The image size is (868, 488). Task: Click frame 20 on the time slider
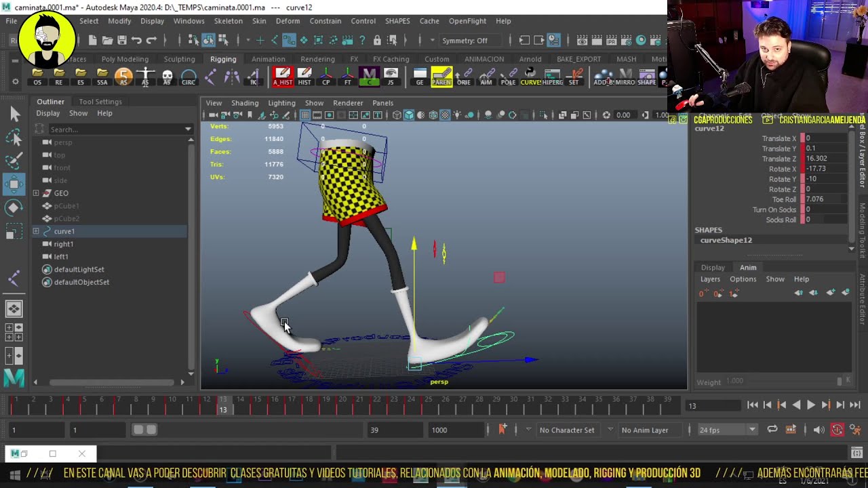[342, 405]
